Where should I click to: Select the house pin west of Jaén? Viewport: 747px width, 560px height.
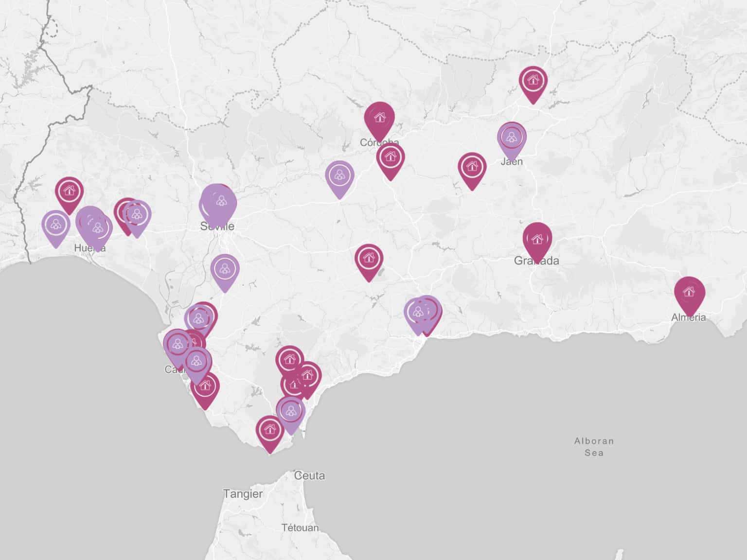(x=472, y=168)
